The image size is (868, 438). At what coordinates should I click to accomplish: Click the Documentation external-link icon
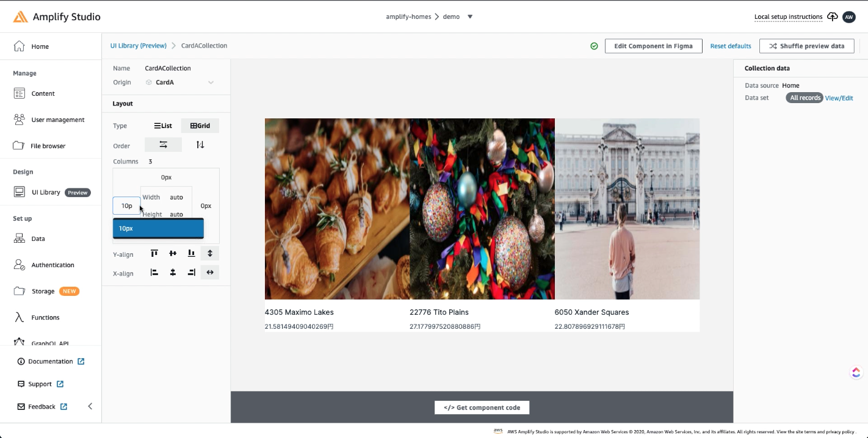[81, 361]
